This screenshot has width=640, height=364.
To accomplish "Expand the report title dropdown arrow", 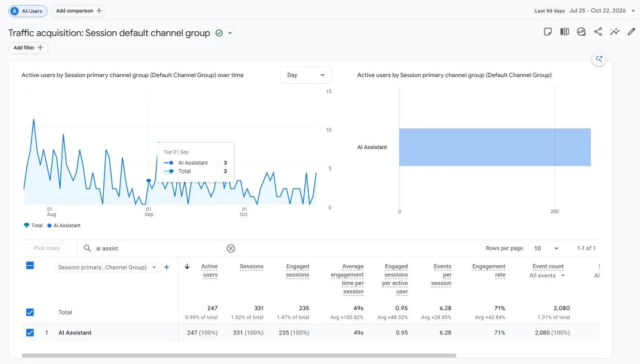I will [x=230, y=33].
